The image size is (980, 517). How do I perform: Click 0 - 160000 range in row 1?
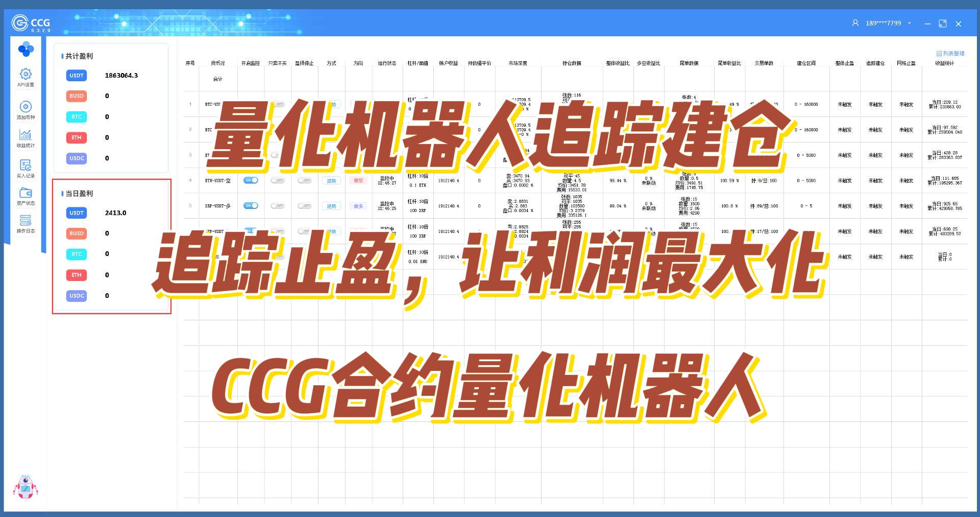coord(806,104)
